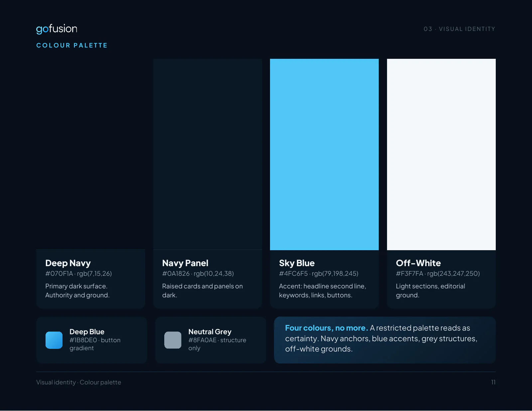Select the Sky Blue colour block
532x411 pixels.
324,154
